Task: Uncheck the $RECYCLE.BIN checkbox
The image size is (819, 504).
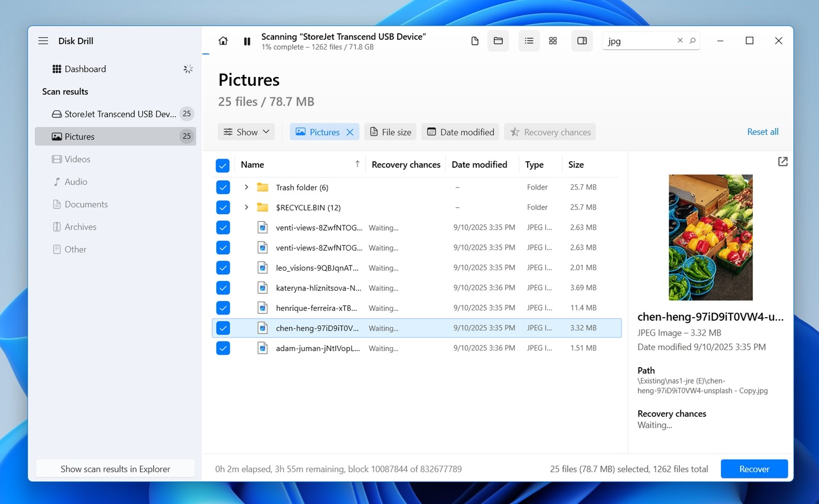Action: pos(223,207)
